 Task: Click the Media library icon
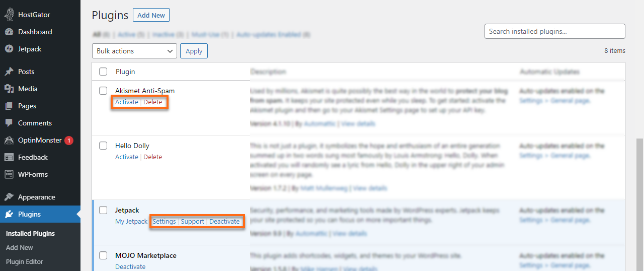tap(9, 89)
